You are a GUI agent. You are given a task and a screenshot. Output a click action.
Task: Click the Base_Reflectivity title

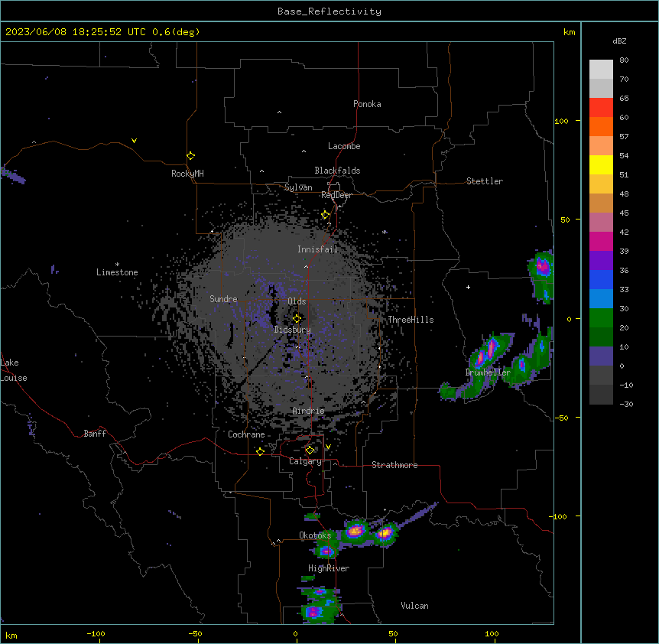(329, 11)
